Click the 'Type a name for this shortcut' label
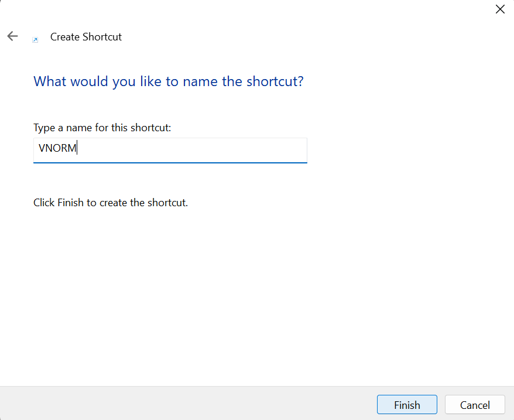The width and height of the screenshot is (514, 420). (102, 128)
